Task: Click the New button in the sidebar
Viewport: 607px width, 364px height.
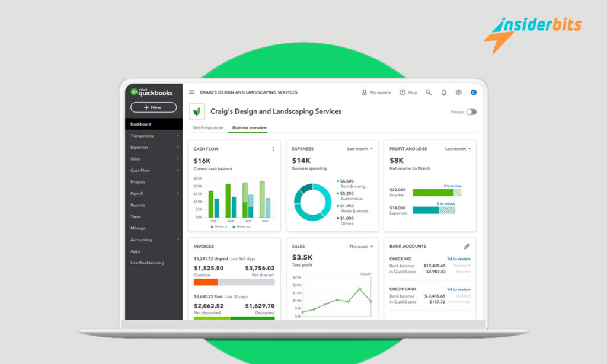Action: click(x=153, y=107)
